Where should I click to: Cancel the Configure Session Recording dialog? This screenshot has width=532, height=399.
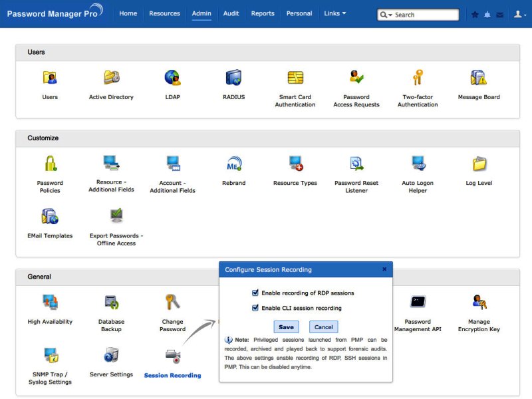click(x=323, y=327)
